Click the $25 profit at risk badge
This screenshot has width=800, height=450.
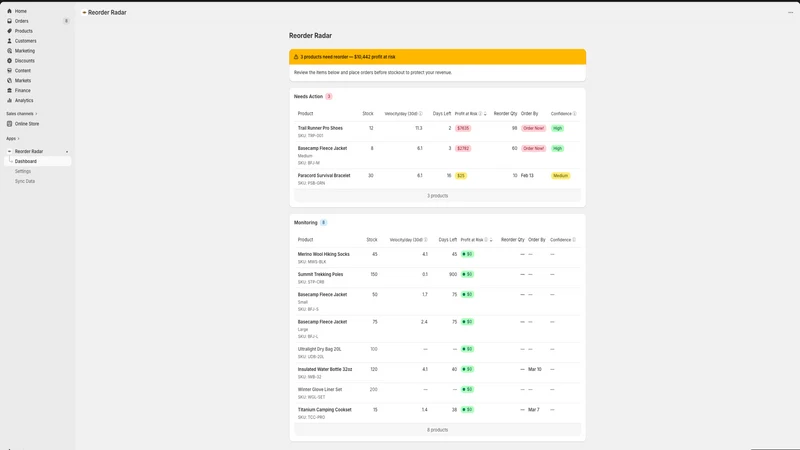tap(461, 176)
